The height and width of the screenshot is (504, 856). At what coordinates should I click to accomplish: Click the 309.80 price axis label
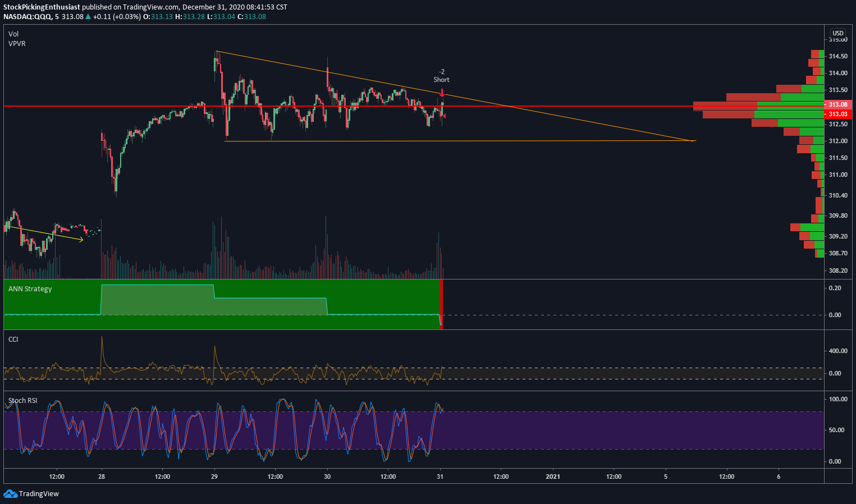838,216
